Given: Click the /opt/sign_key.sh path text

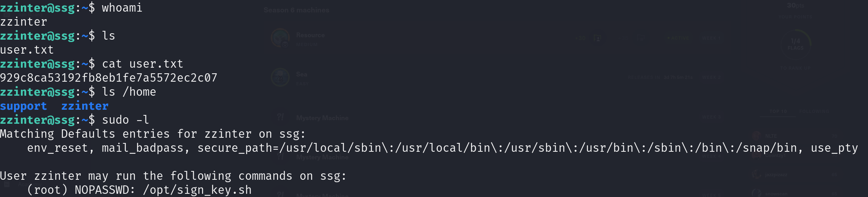Looking at the screenshot, I should coord(197,190).
